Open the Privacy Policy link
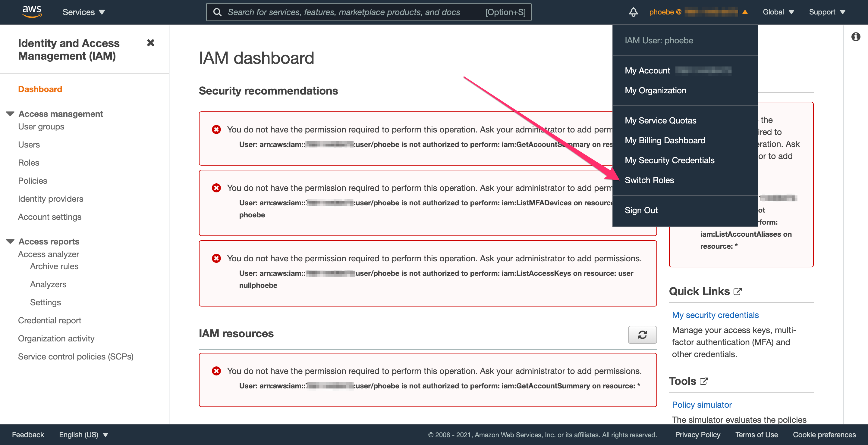The image size is (868, 445). [x=697, y=434]
